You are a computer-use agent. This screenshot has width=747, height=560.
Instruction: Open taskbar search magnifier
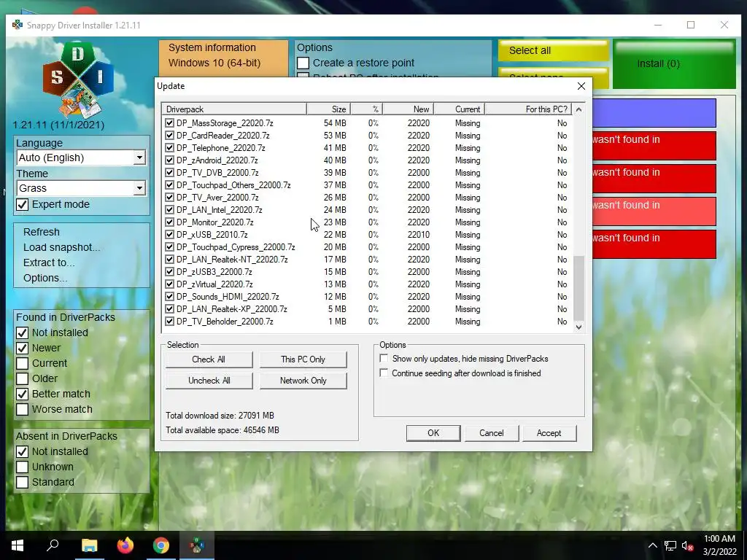click(x=53, y=545)
